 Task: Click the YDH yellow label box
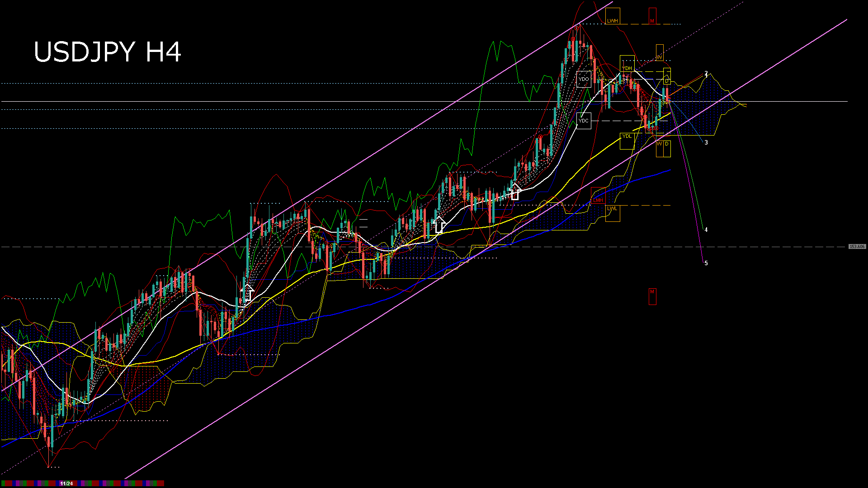point(627,63)
